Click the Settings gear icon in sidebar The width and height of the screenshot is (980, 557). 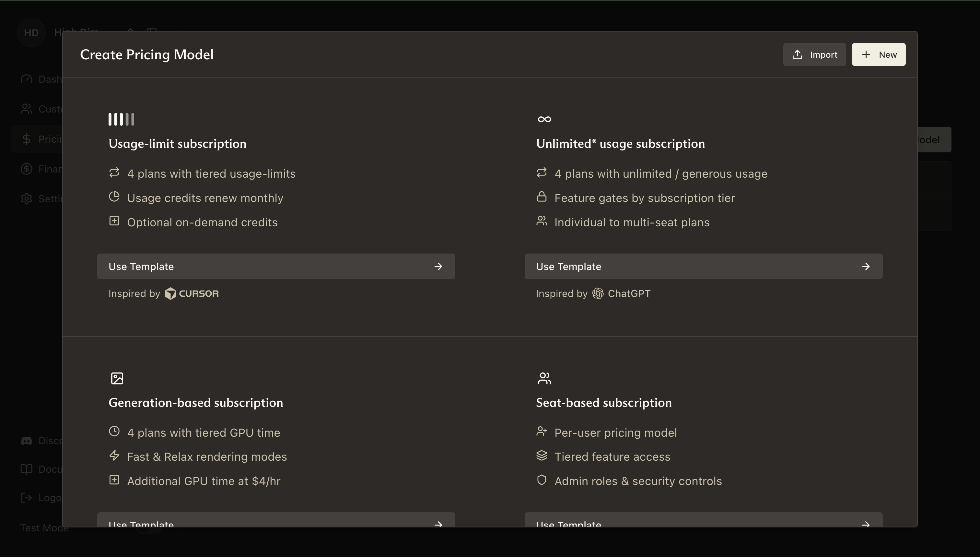26,199
